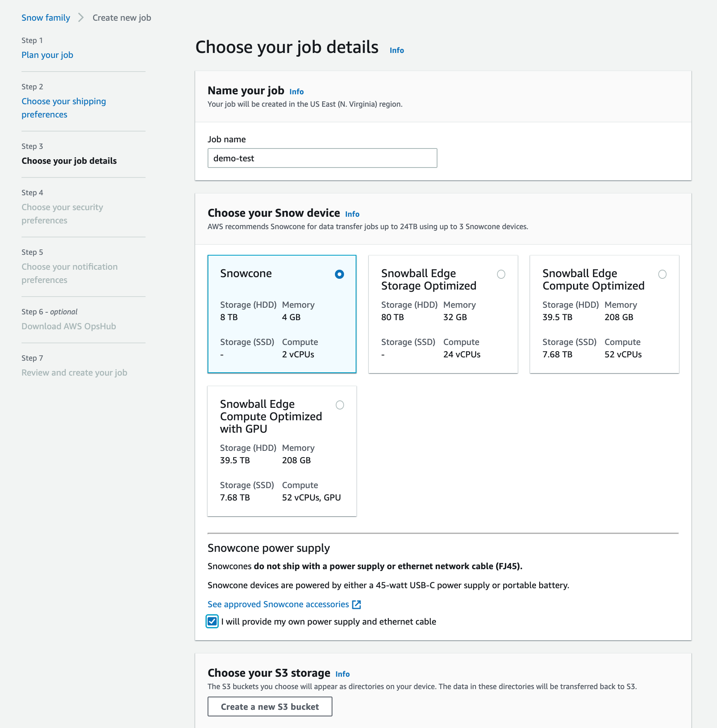717x728 pixels.
Task: Choose Snowball Edge Compute Optimized with GPU
Action: (x=339, y=405)
